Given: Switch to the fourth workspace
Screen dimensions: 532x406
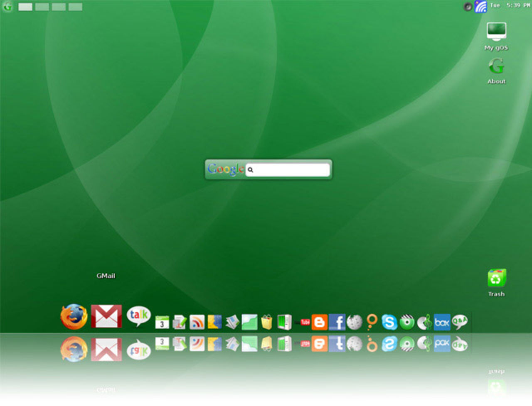Looking at the screenshot, I should click(x=75, y=7).
